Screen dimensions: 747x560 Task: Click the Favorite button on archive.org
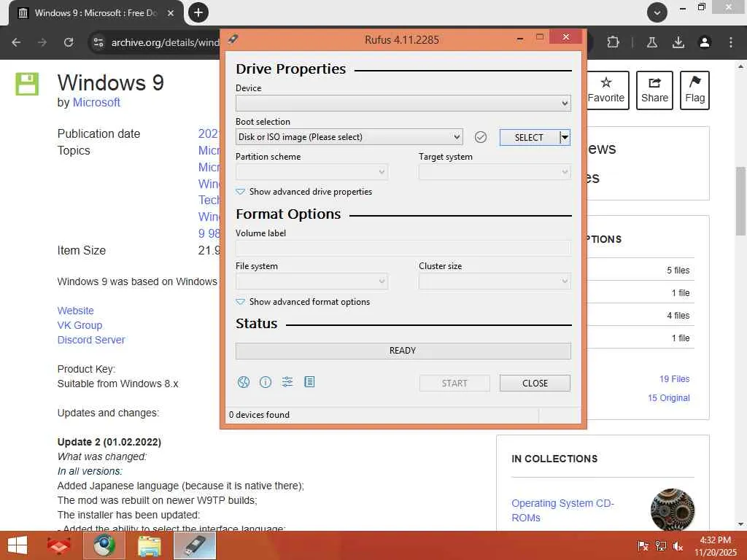[x=606, y=90]
